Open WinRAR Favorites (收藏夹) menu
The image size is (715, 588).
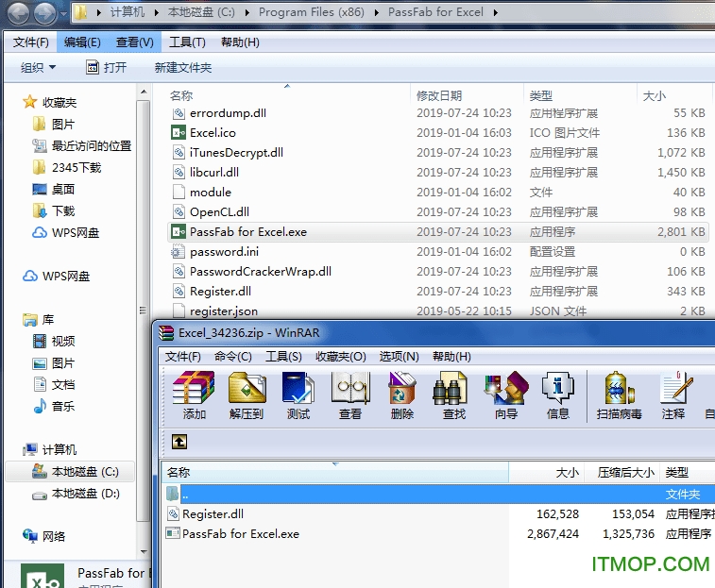pyautogui.click(x=341, y=357)
